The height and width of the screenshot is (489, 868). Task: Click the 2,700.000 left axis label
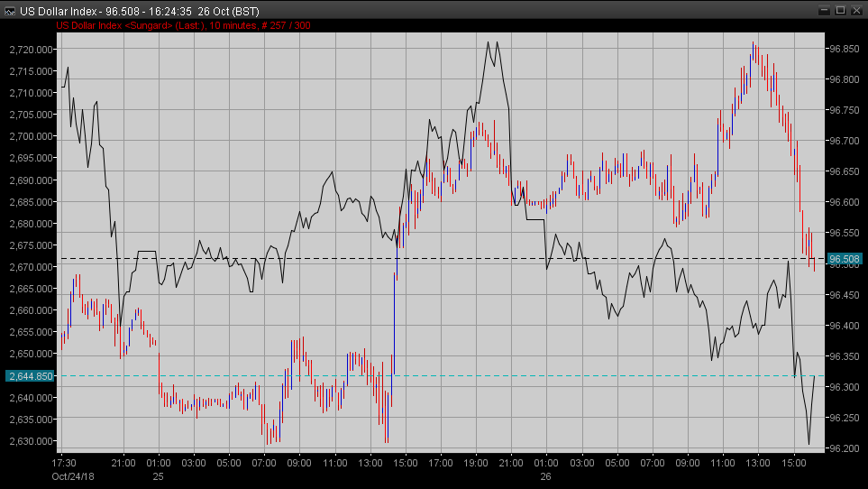tap(31, 136)
